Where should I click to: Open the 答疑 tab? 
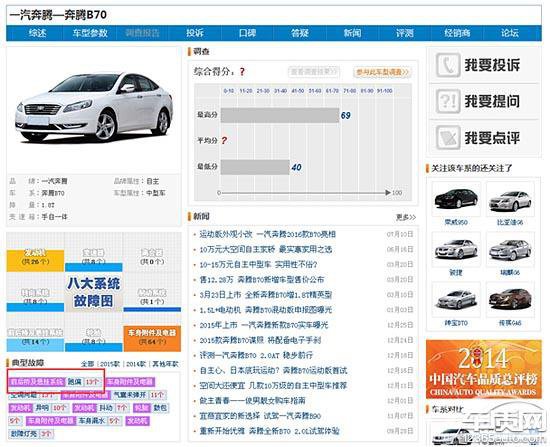300,33
